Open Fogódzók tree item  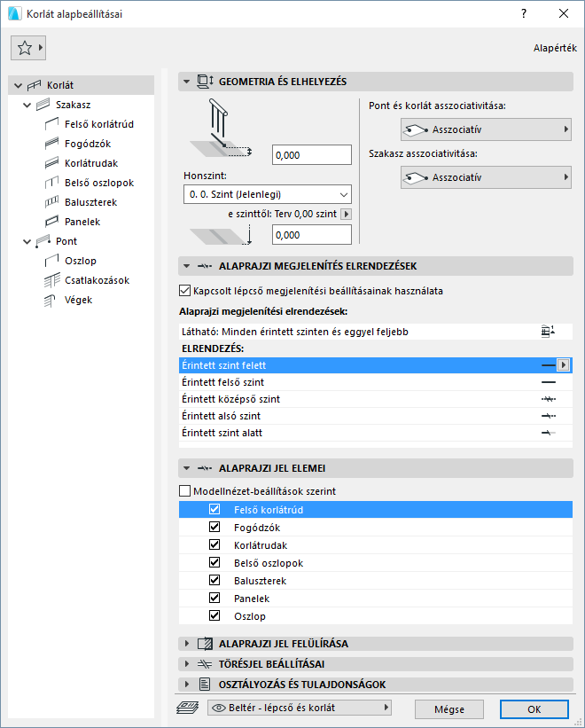coord(88,144)
